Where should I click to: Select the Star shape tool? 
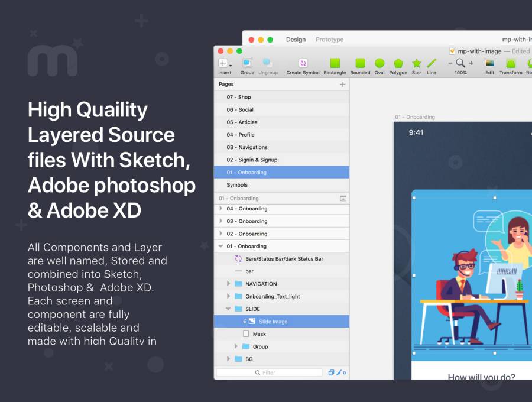[x=416, y=63]
